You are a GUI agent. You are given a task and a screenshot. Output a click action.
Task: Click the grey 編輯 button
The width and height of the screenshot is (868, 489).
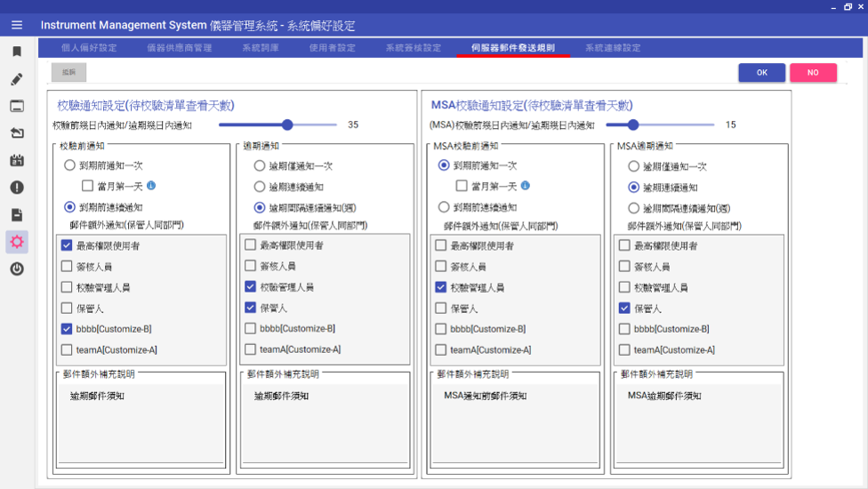tap(68, 73)
